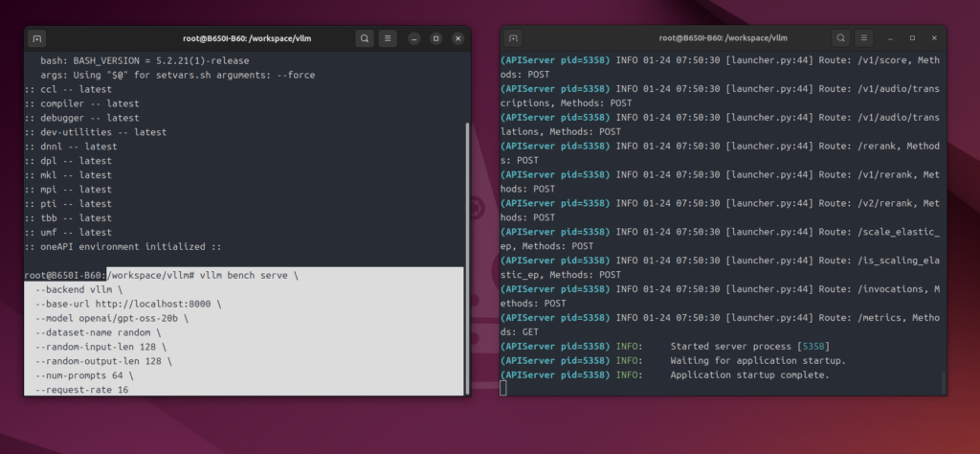980x454 pixels.
Task: Close the APIServer log terminal window
Action: coord(934,37)
